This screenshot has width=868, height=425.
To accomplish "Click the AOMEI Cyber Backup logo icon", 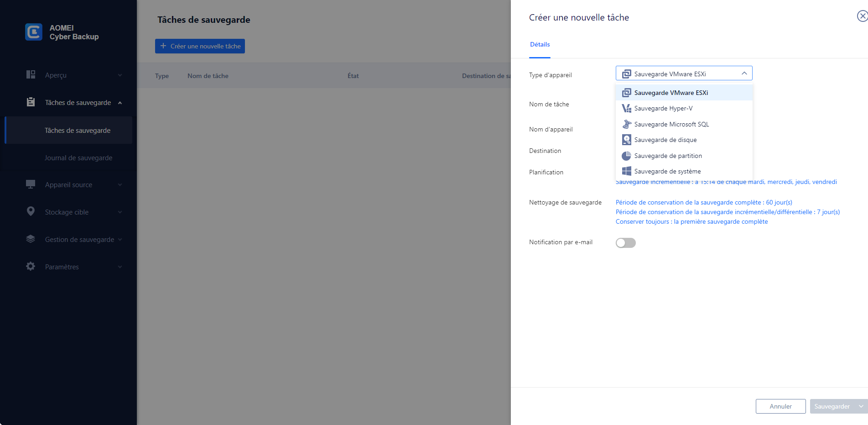I will pos(34,32).
